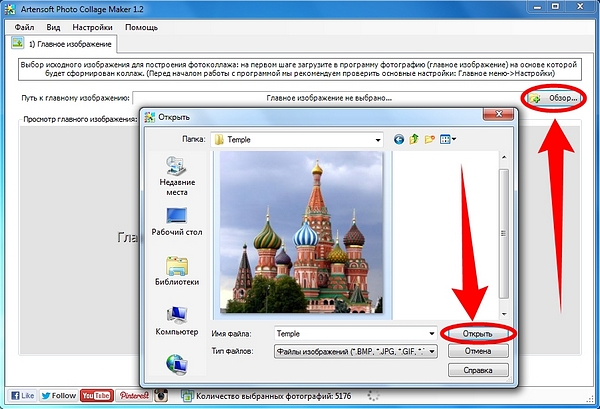The height and width of the screenshot is (409, 600).
Task: Create a new folder
Action: (x=430, y=139)
